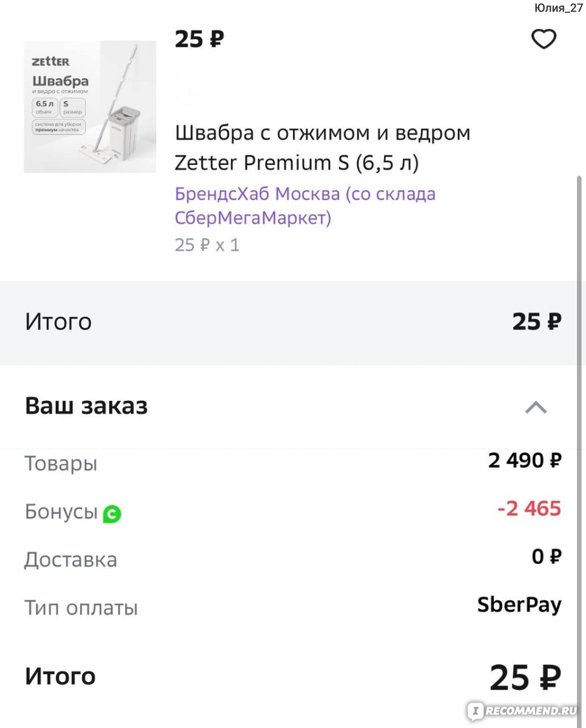Open the Zetter mop product thumbnail
Image resolution: width=586 pixels, height=728 pixels.
[x=90, y=107]
